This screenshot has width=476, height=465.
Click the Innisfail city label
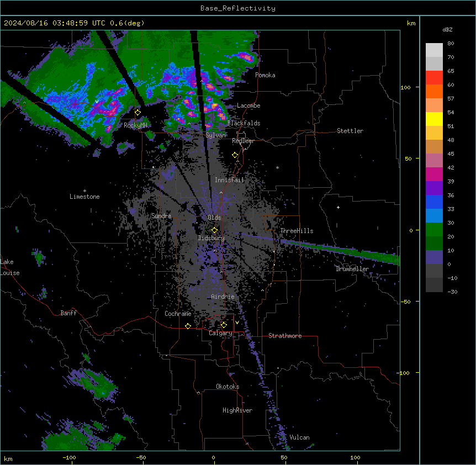229,180
